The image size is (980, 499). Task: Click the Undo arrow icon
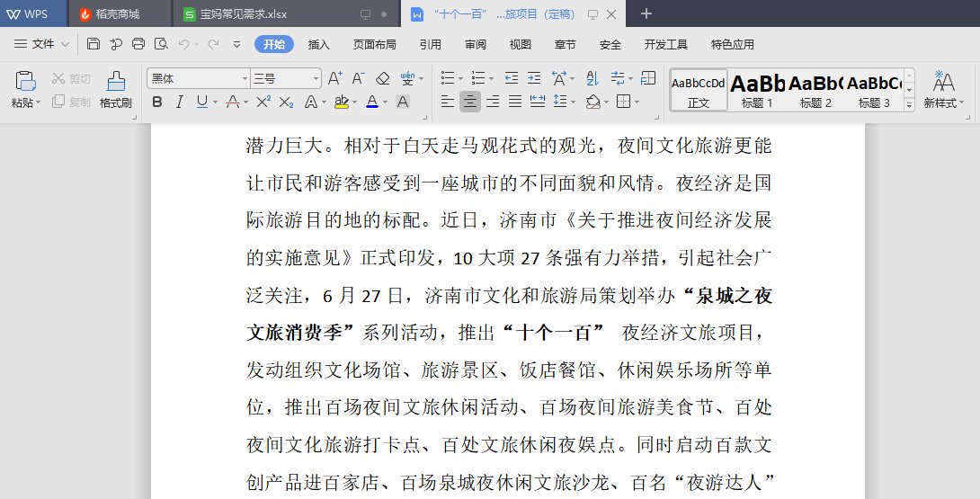click(x=183, y=44)
